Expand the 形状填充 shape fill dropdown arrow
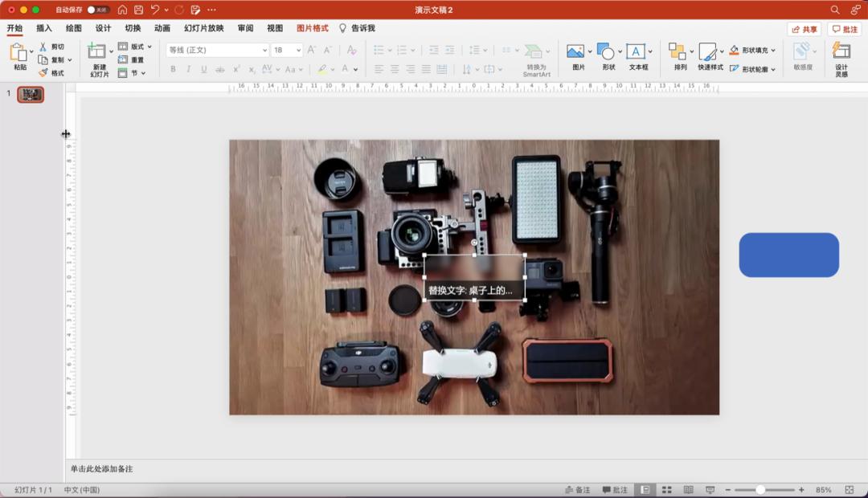The width and height of the screenshot is (868, 498). point(773,50)
